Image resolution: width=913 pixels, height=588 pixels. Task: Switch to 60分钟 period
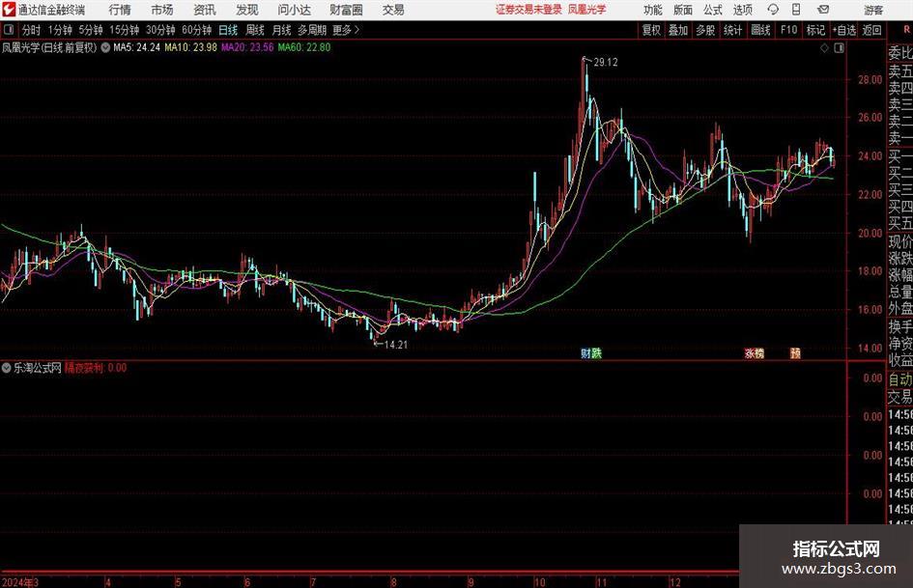point(197,30)
